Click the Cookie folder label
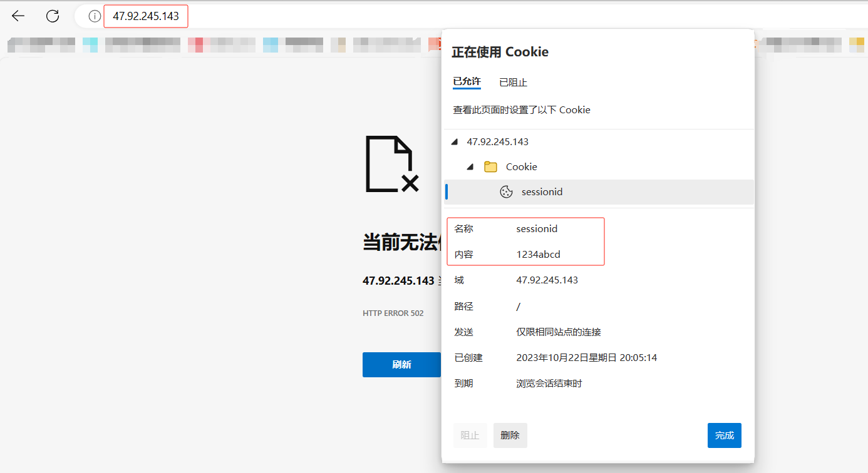Viewport: 868px width, 473px height. coord(522,167)
